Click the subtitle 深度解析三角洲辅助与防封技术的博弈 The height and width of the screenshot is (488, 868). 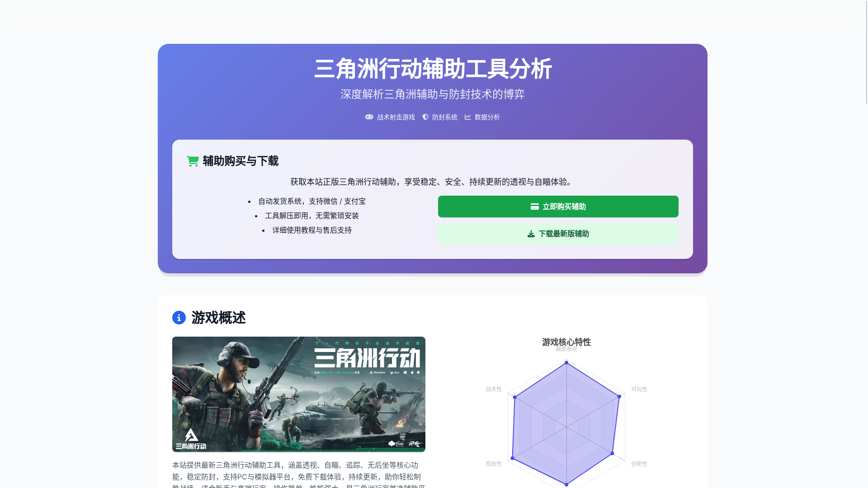[x=433, y=94]
